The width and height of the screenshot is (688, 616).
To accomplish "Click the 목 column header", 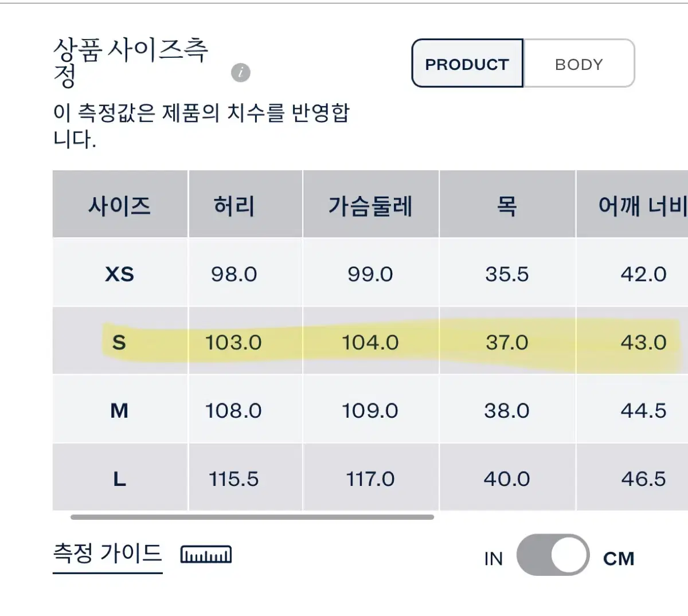I will 507,205.
